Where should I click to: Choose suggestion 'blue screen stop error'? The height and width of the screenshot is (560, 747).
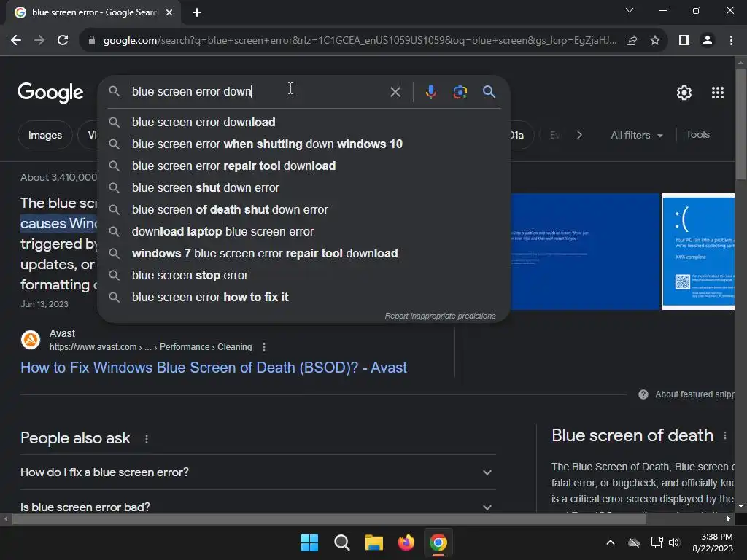pyautogui.click(x=304, y=275)
